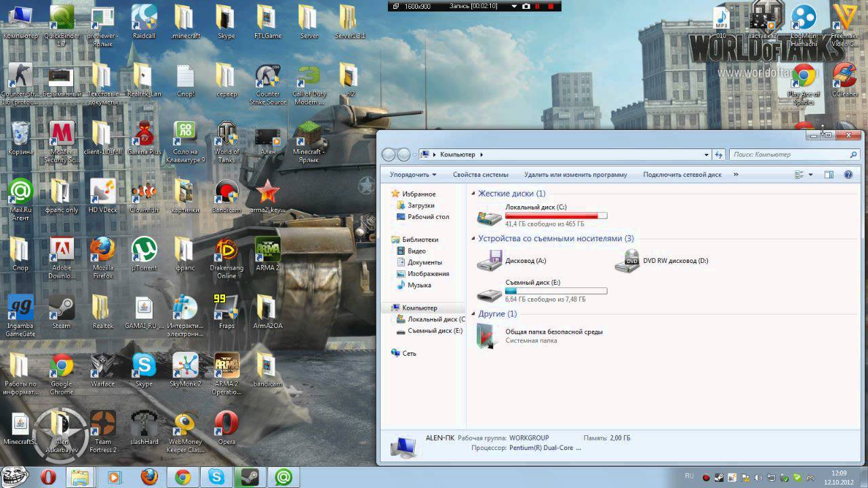Screen dimensions: 868x488
Task: Click Удалить или изменить программу
Action: (575, 175)
